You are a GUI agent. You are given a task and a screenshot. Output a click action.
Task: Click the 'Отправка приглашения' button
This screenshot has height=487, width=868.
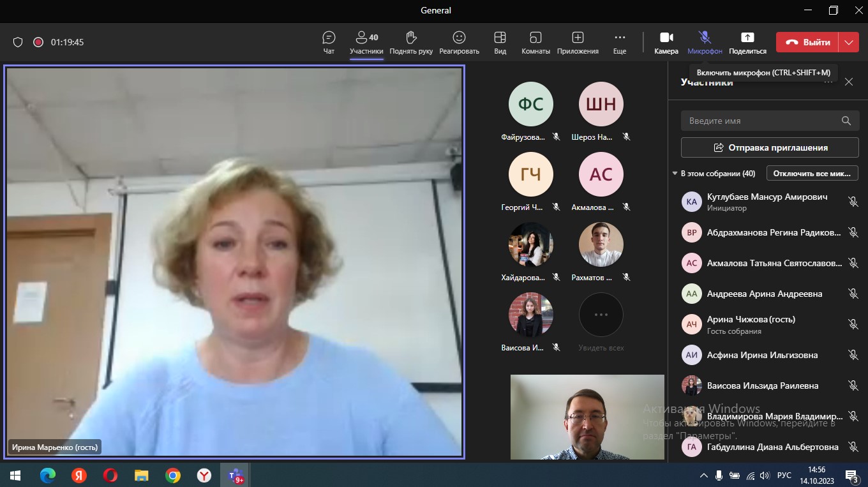(769, 147)
